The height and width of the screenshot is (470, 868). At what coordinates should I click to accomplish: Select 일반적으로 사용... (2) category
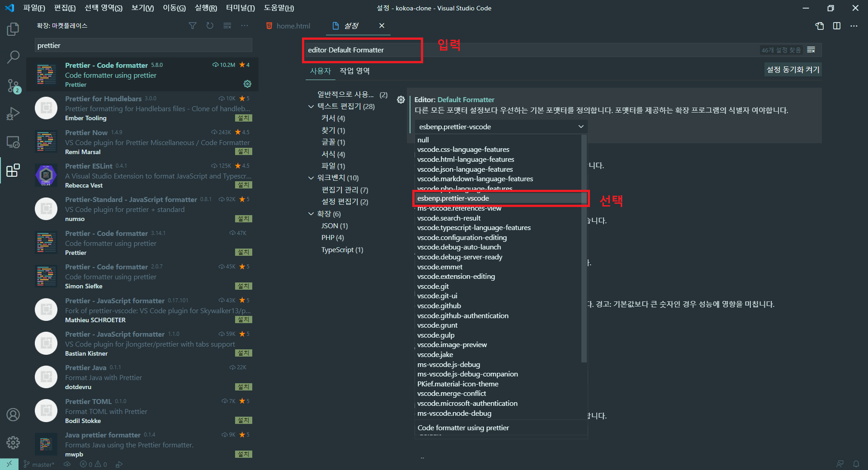pyautogui.click(x=352, y=94)
